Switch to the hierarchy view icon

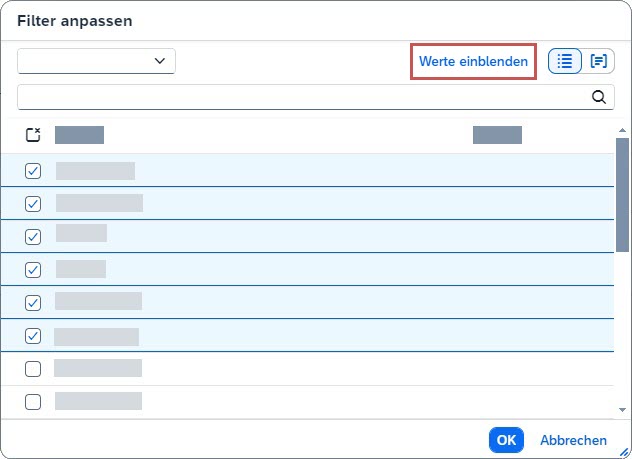click(599, 61)
